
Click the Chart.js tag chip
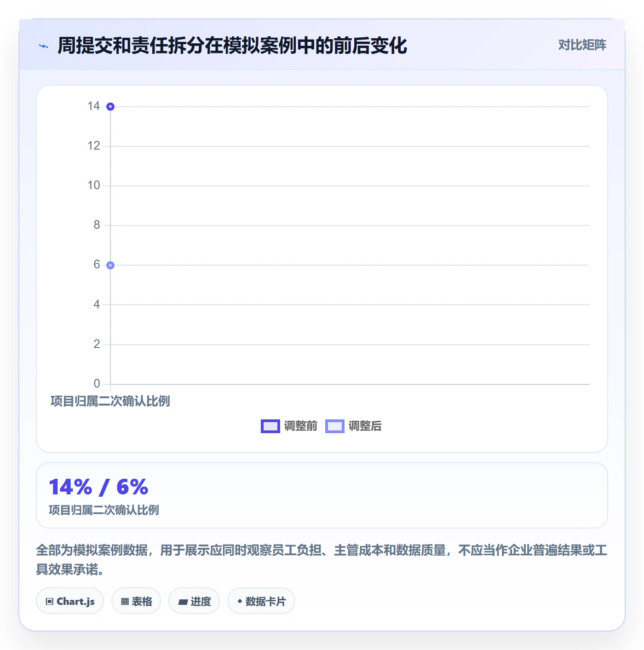(70, 601)
